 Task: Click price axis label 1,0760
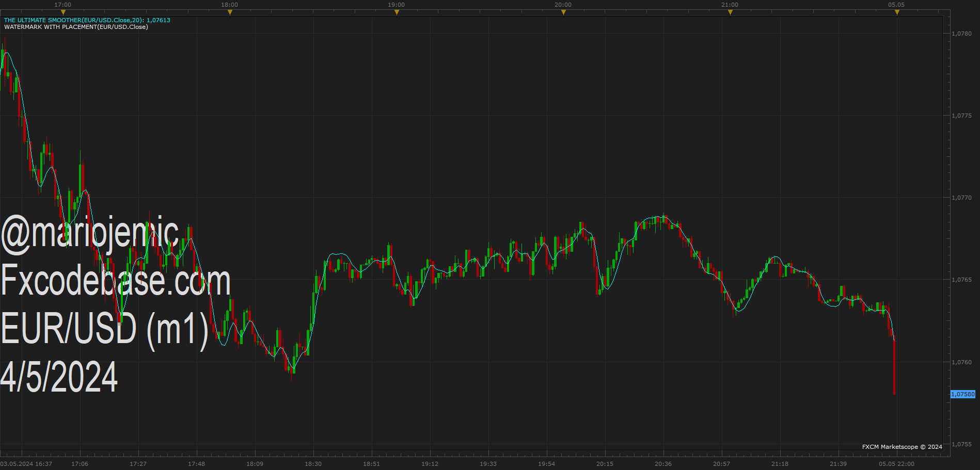(961, 362)
